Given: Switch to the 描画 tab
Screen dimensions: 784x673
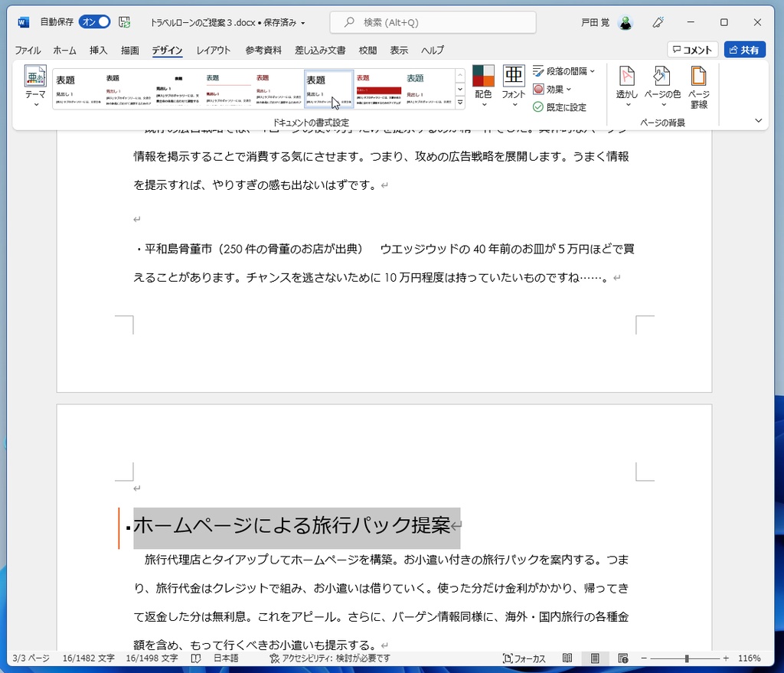Looking at the screenshot, I should coord(129,50).
